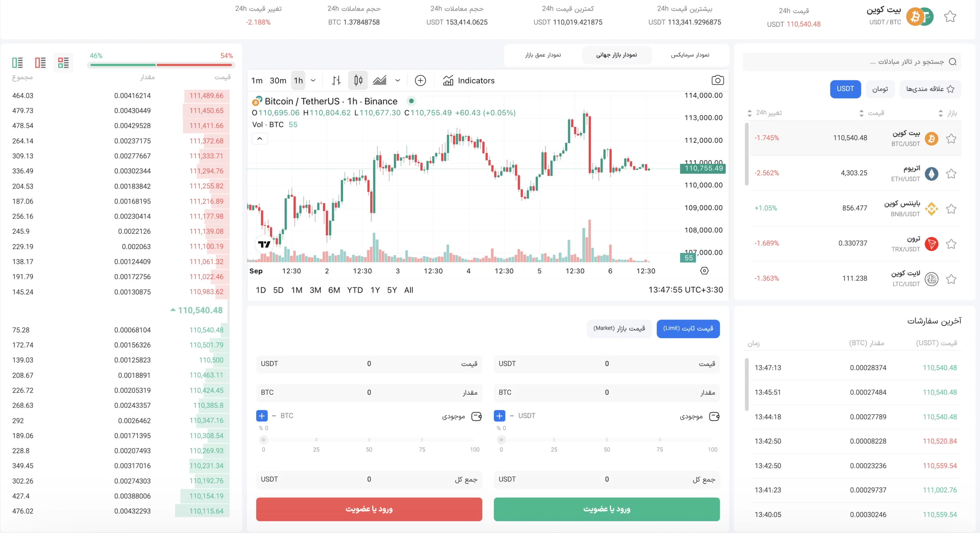Select the Market price order tab
The width and height of the screenshot is (980, 533).
619,329
